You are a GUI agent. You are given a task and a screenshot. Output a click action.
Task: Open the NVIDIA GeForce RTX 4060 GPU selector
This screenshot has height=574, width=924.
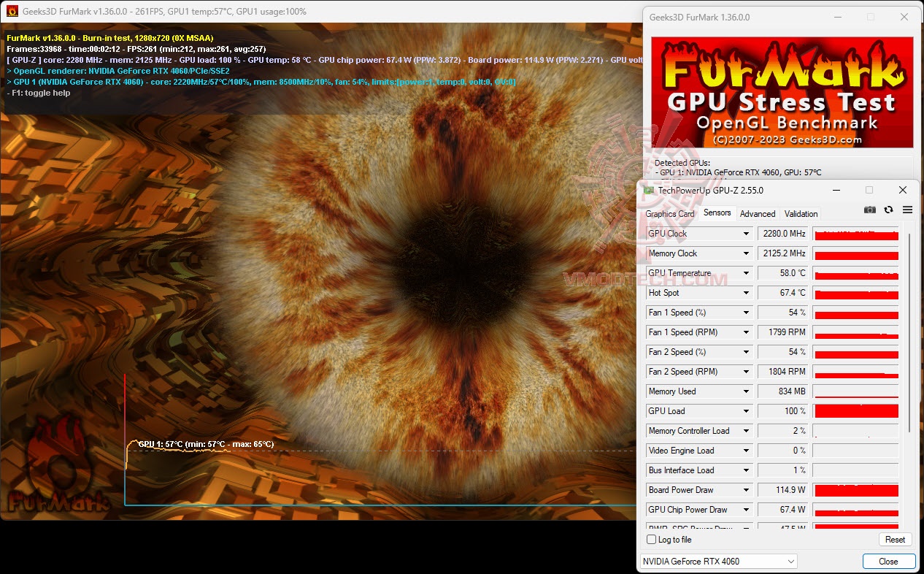click(x=718, y=562)
